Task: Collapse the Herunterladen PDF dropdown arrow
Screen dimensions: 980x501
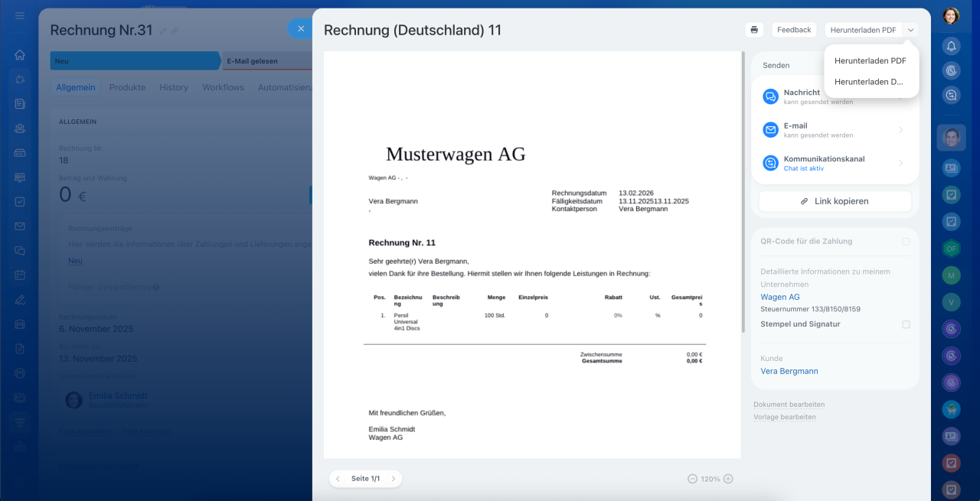Action: (910, 30)
